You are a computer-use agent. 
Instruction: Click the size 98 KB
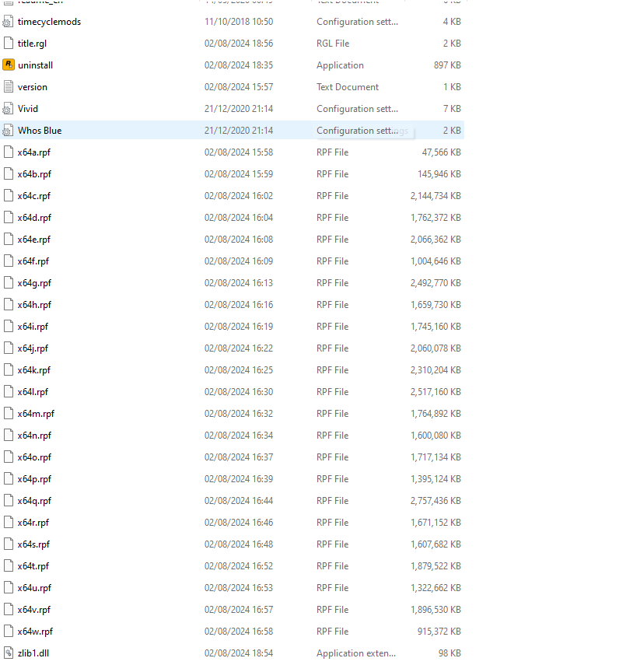449,653
